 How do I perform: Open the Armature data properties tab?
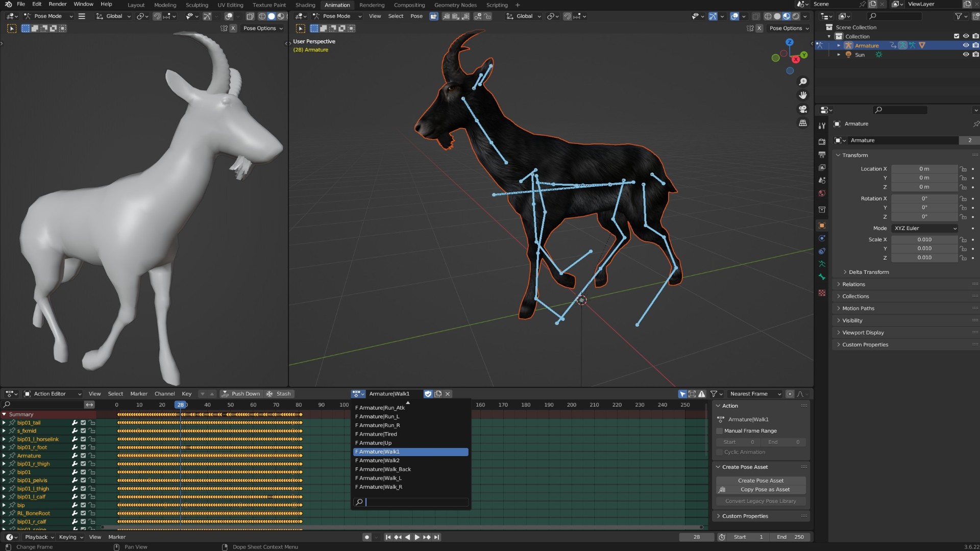pyautogui.click(x=822, y=264)
